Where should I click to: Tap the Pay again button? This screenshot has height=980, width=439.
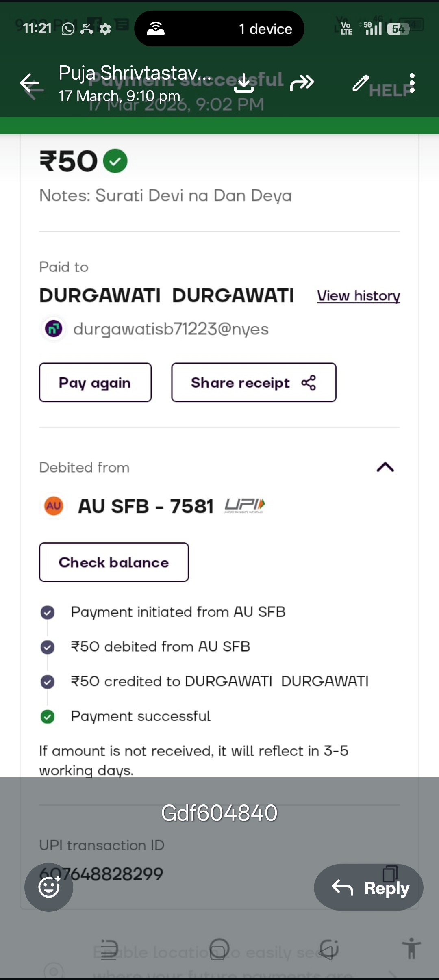pos(95,382)
